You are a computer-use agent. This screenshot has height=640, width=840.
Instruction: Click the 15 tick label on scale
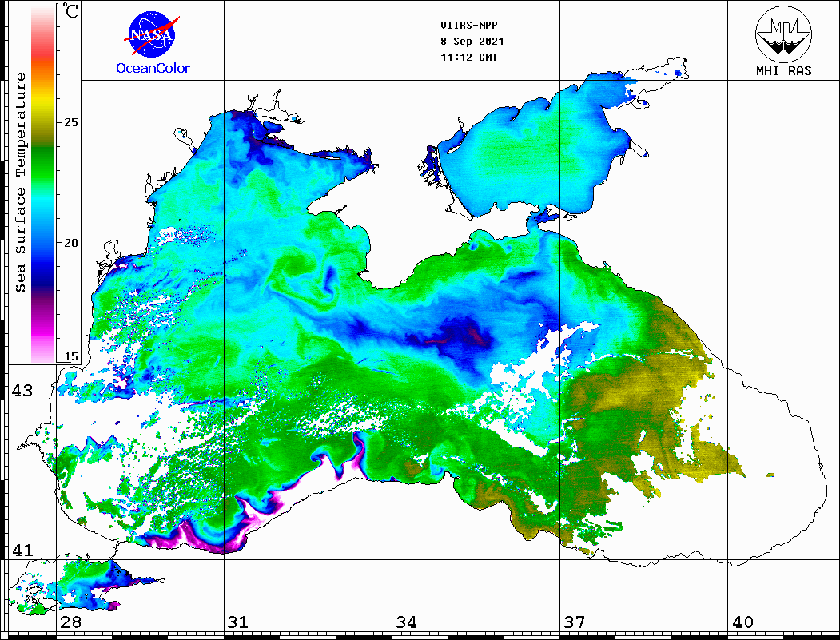pyautogui.click(x=70, y=356)
